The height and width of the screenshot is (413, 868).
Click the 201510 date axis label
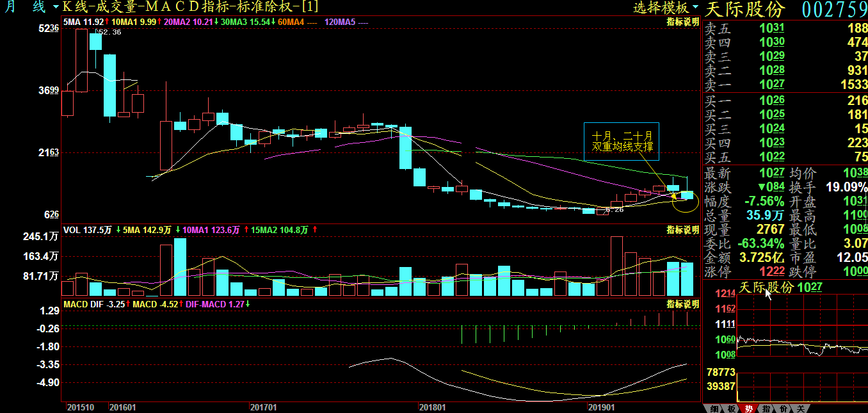pos(81,407)
